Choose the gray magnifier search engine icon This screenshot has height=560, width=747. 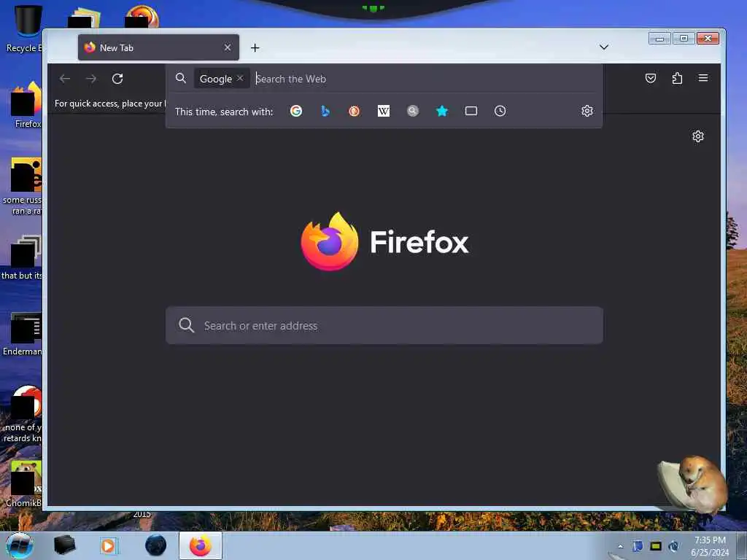tap(413, 111)
